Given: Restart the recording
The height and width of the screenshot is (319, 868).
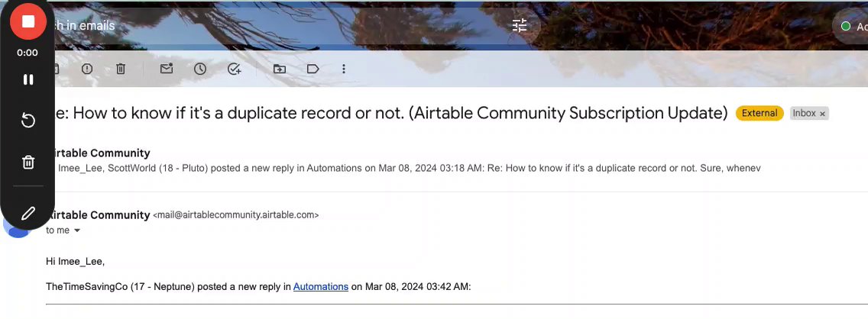Looking at the screenshot, I should pos(28,121).
